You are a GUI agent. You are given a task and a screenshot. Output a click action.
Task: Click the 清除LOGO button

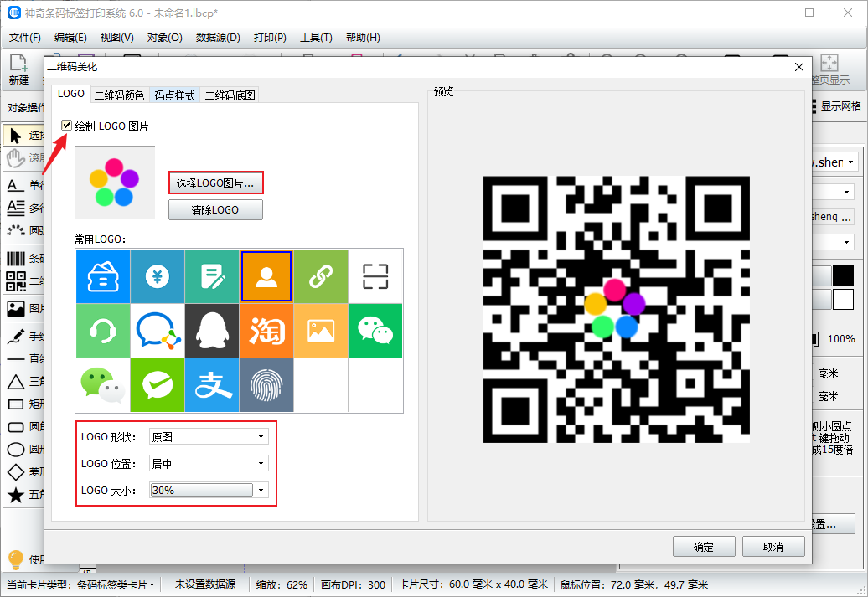[x=215, y=209]
